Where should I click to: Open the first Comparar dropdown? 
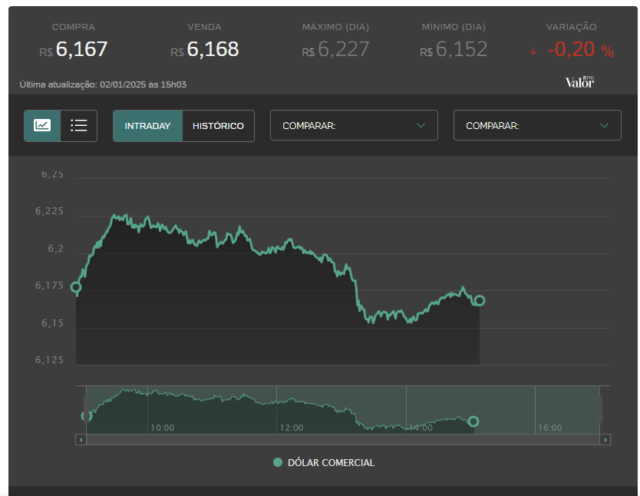tap(354, 125)
